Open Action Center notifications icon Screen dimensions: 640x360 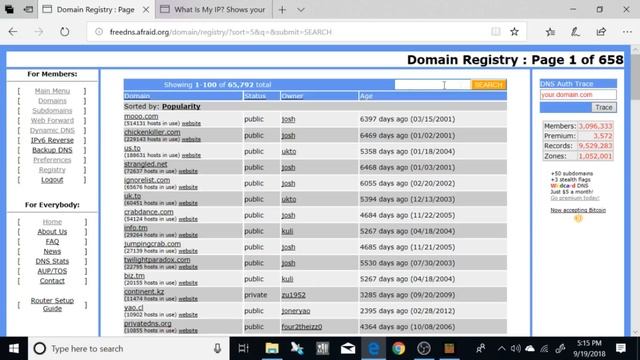621,349
